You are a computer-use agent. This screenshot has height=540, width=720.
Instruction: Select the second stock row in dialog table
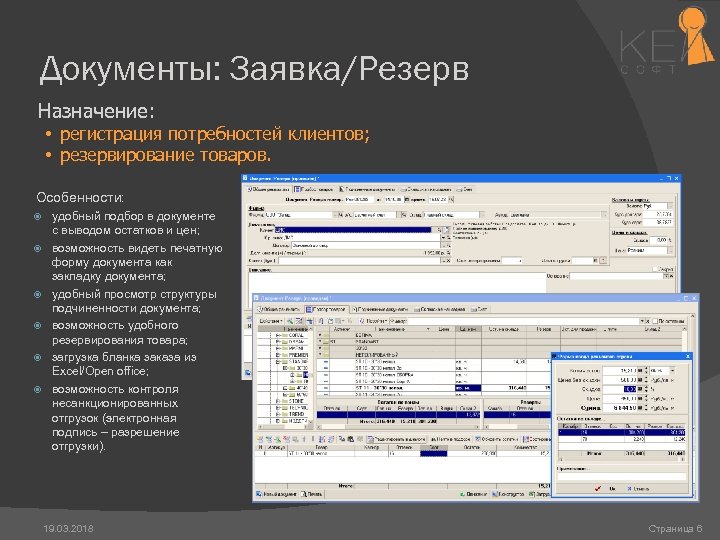622,439
